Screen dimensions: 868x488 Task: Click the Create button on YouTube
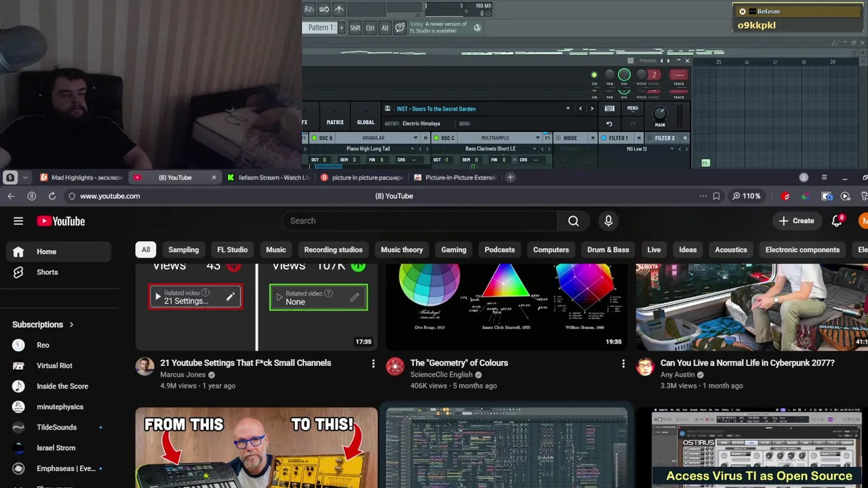(796, 221)
